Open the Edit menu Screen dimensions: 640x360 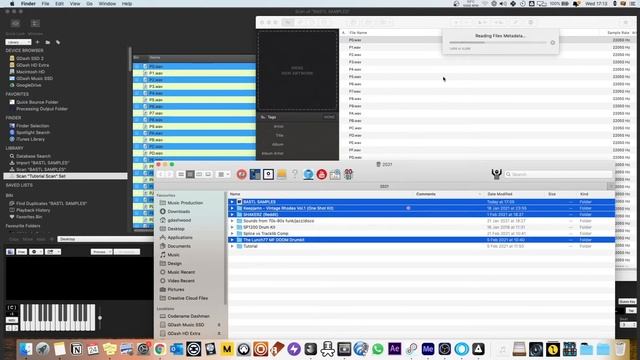click(60, 4)
